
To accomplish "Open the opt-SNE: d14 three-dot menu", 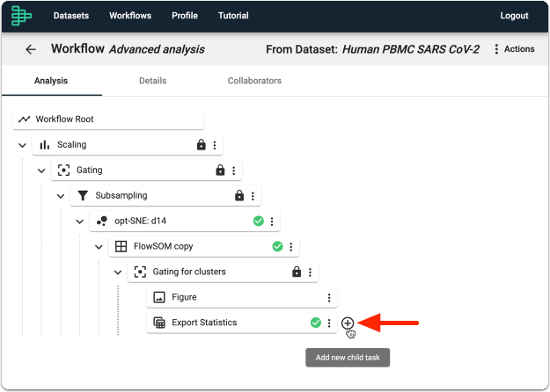I will [272, 221].
